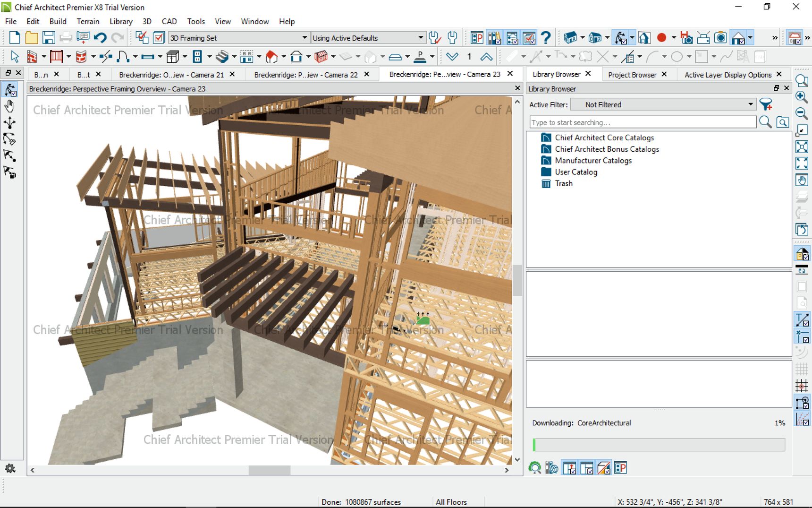Show hidden toolbar buttons via double chevron
This screenshot has width=812, height=508.
coord(775,38)
